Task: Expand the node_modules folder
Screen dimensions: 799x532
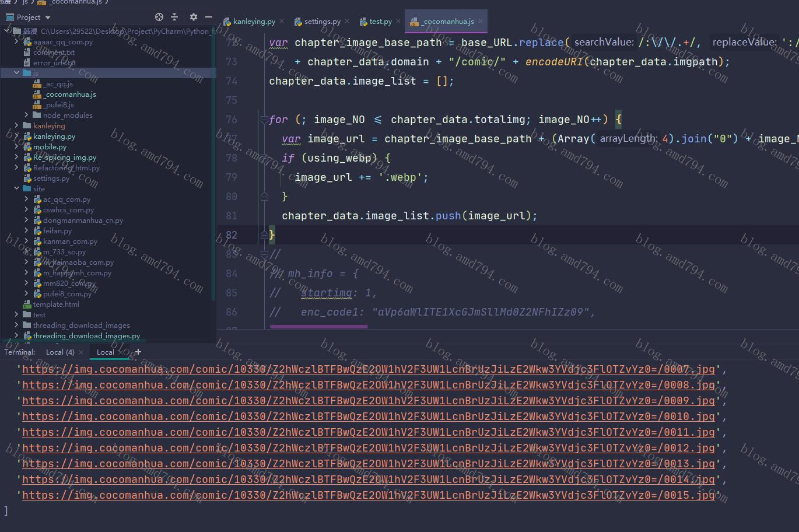Action: (x=26, y=115)
